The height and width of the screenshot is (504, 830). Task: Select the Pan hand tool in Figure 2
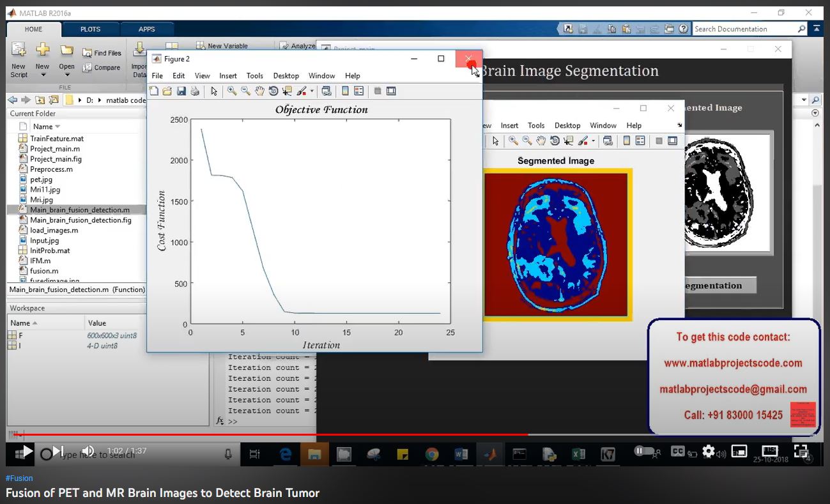pyautogui.click(x=259, y=91)
